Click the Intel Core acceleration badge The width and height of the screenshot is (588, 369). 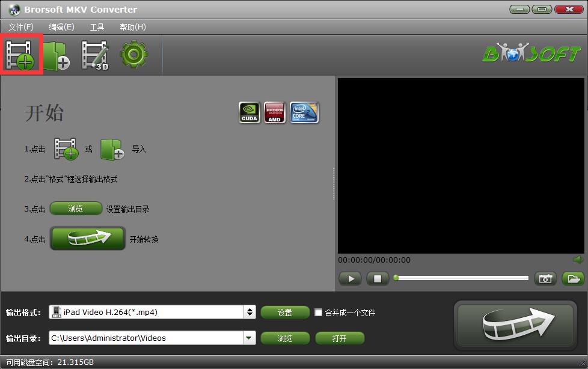(304, 112)
